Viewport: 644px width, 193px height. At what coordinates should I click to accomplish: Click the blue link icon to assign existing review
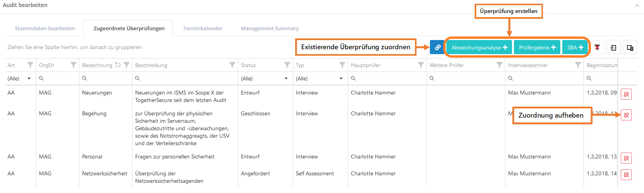(x=437, y=47)
